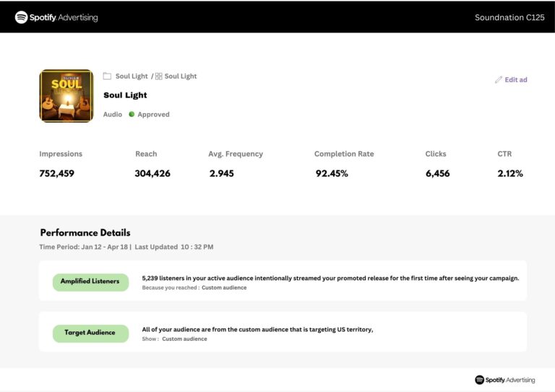Image resolution: width=555 pixels, height=392 pixels.
Task: Click the Soul Light album cover thumbnail
Action: pos(66,96)
